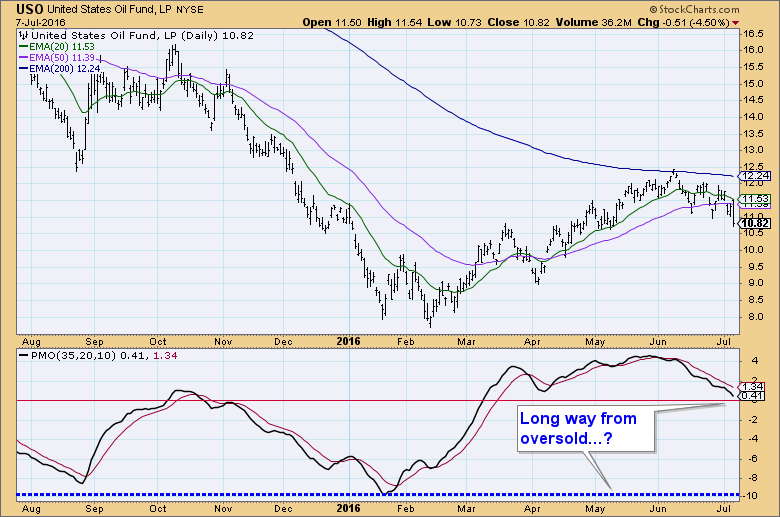Click the USO ticker symbol in header
Screen dimensions: 780x517
tap(22, 7)
